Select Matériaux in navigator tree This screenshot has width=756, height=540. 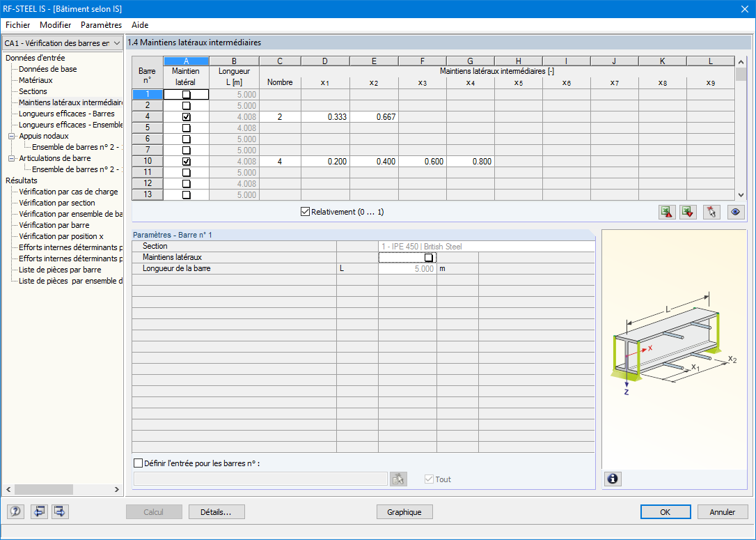click(36, 80)
